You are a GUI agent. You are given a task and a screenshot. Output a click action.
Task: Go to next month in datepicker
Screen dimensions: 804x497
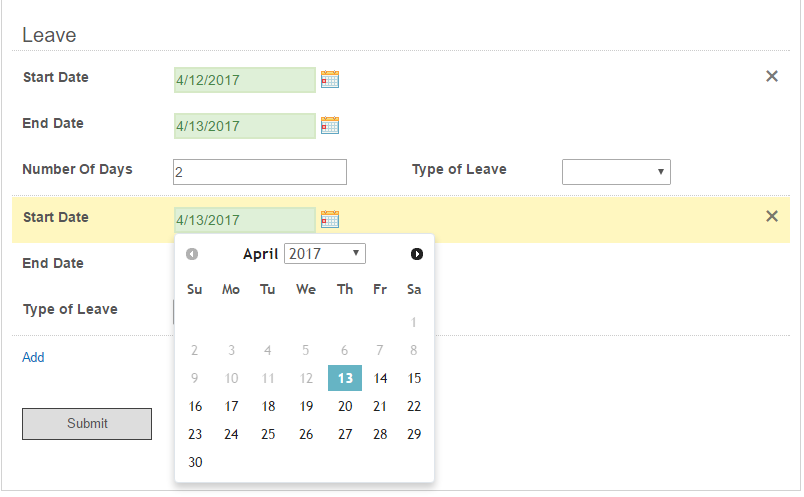[417, 254]
